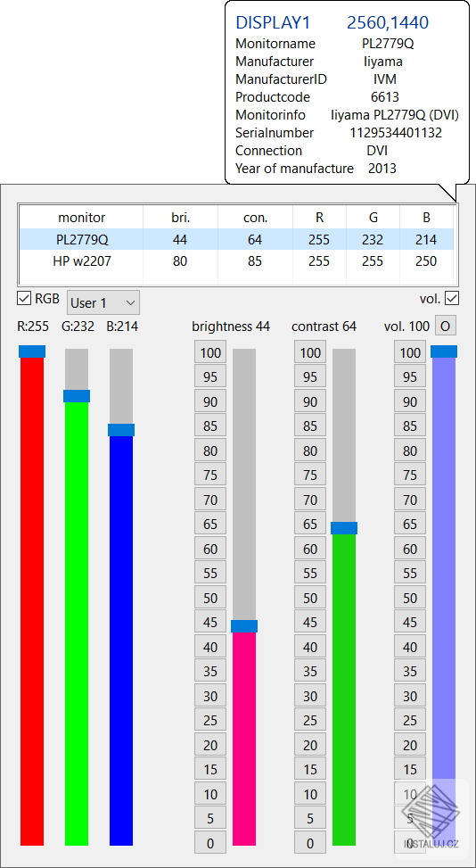
Task: Click the O button next to vol. 100
Action: click(x=445, y=327)
